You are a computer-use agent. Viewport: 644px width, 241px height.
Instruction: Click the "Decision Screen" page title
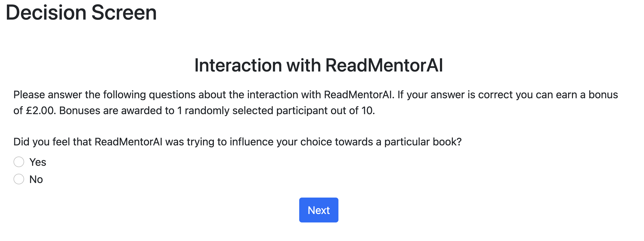pyautogui.click(x=81, y=12)
